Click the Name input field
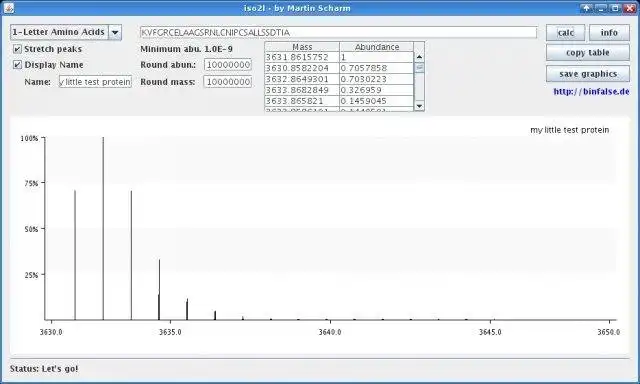The image size is (640, 384). 95,82
